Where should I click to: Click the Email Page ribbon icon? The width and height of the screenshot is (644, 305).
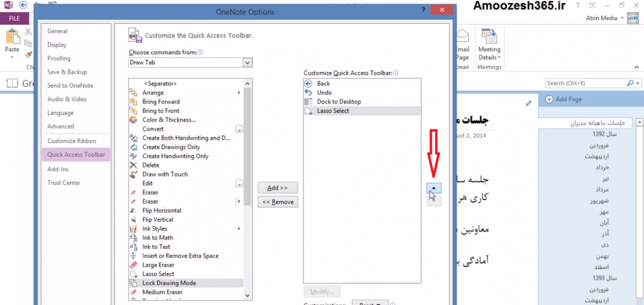462,44
